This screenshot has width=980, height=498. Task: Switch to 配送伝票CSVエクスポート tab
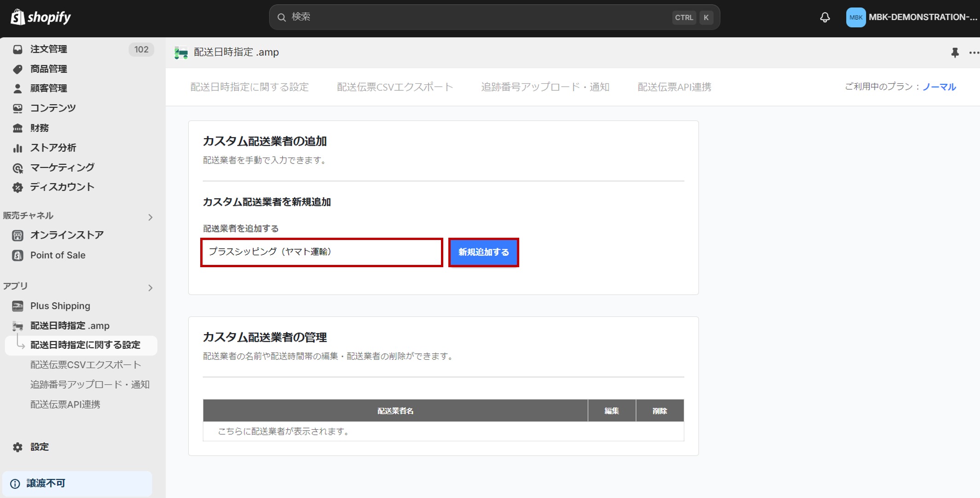(x=394, y=87)
